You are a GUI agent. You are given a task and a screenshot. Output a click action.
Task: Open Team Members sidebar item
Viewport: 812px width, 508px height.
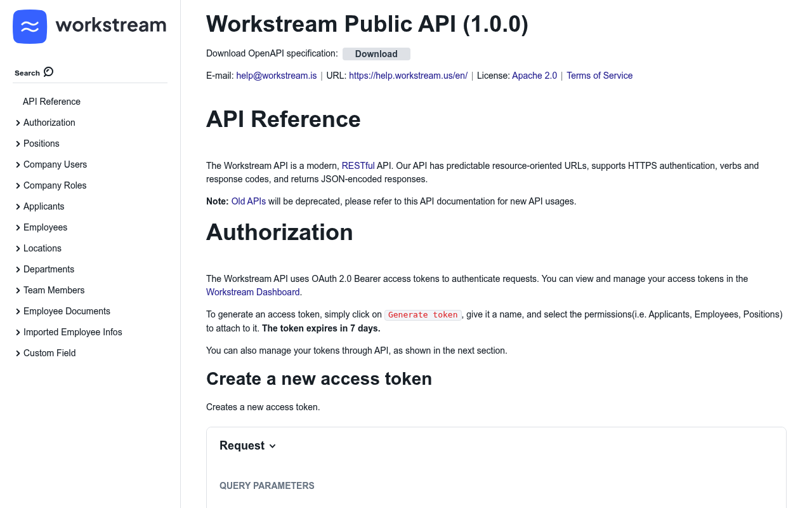click(54, 290)
